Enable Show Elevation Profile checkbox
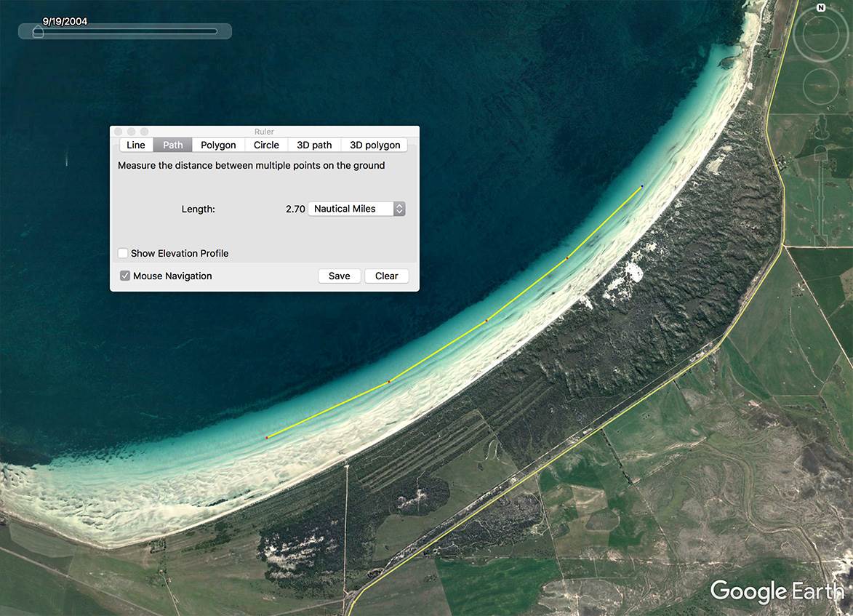Viewport: 853px width, 616px height. [124, 253]
